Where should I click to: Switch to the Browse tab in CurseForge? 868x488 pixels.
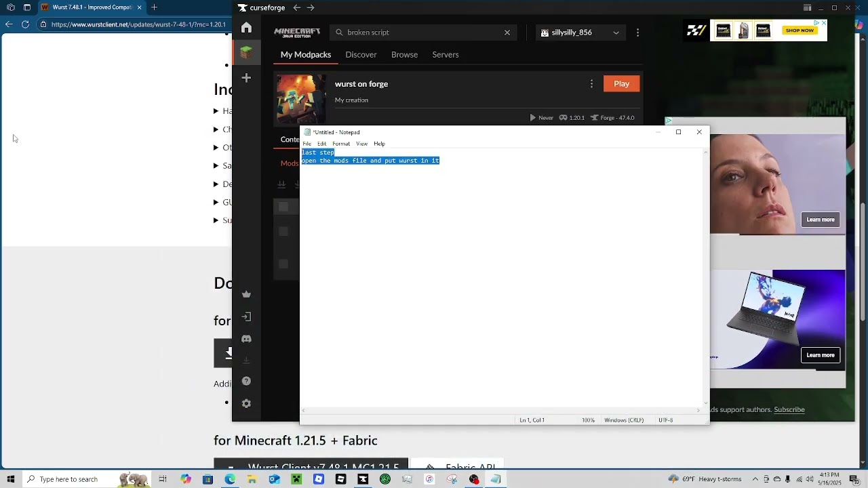click(404, 54)
